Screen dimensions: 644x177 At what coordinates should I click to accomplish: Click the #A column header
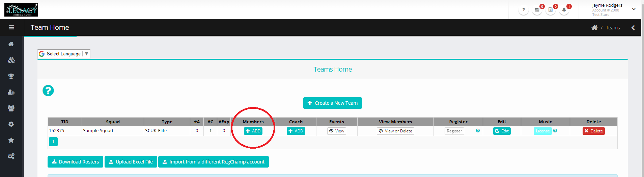click(x=197, y=122)
